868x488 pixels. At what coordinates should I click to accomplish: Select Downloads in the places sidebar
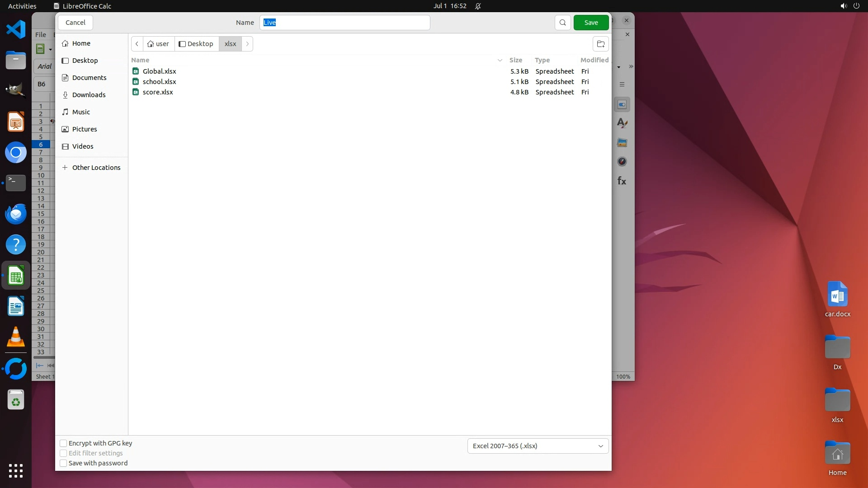click(x=89, y=95)
